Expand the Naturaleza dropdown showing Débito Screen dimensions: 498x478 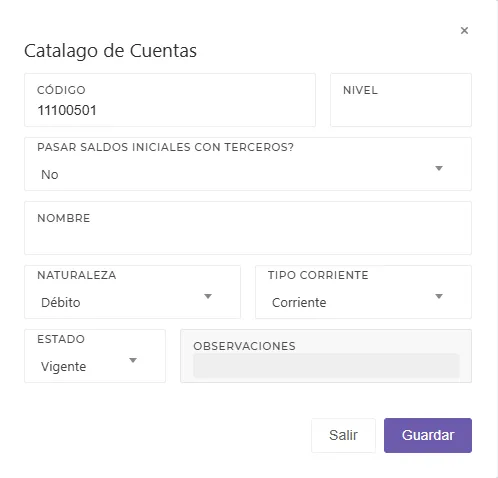click(132, 292)
